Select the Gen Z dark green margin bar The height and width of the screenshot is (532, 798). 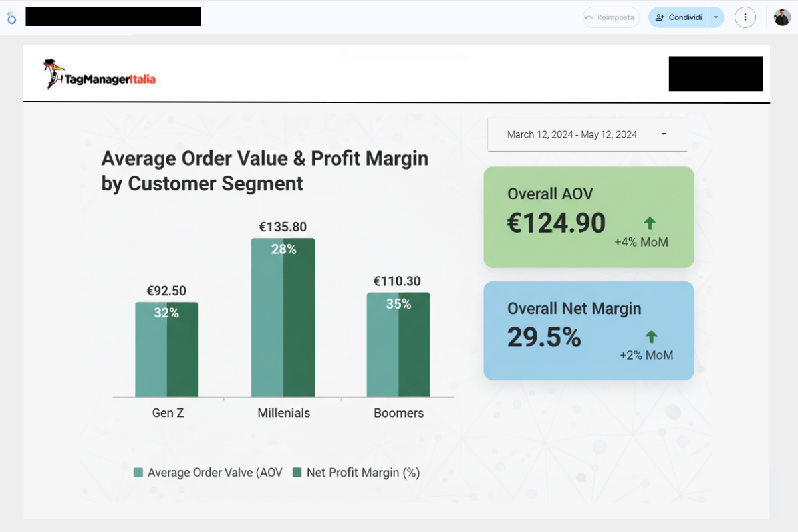tap(182, 352)
